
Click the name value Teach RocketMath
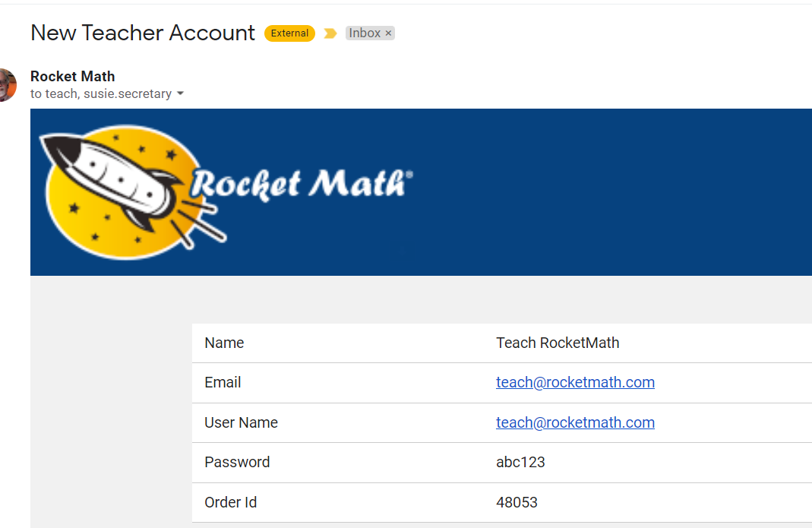(558, 343)
